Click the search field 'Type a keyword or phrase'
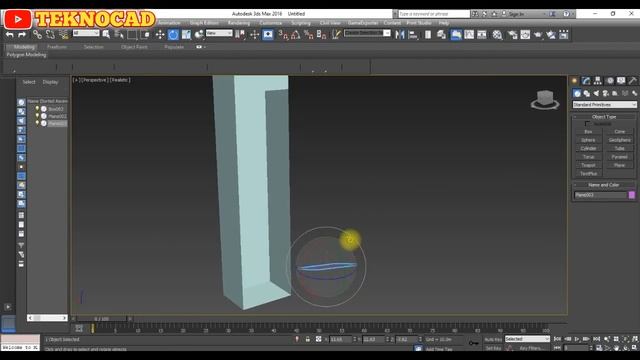The image size is (640, 360). click(x=434, y=14)
